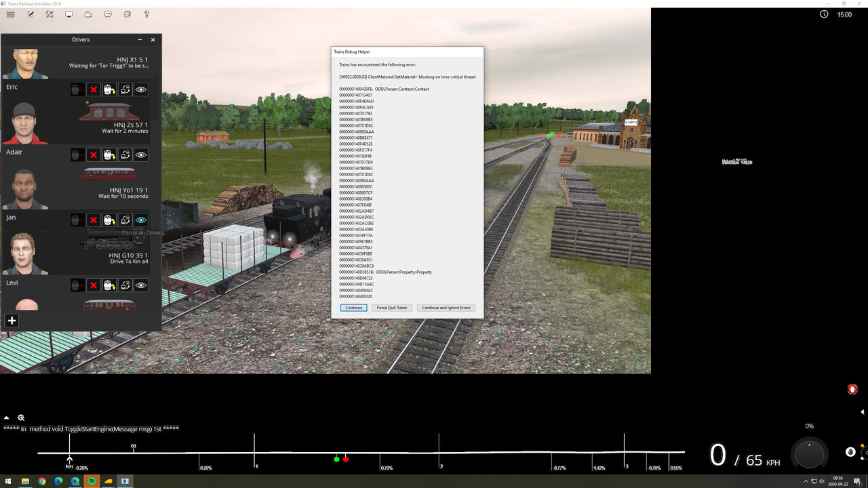Click Force Quit Trainz button
The height and width of the screenshot is (488, 868).
[393, 308]
